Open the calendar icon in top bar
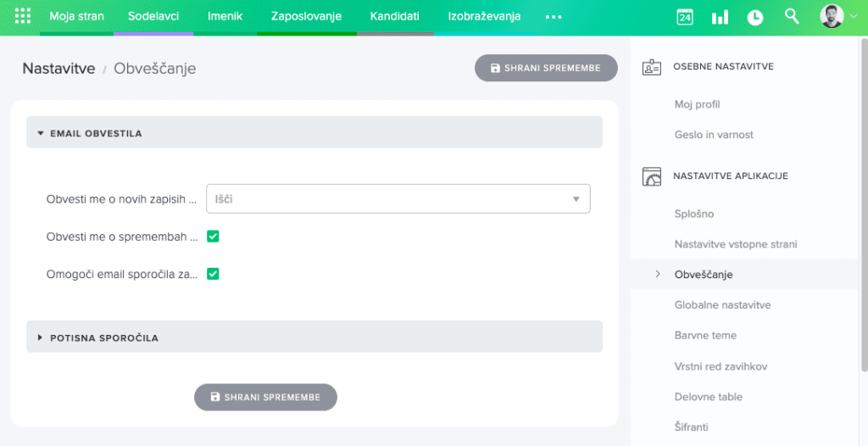This screenshot has width=868, height=446. coord(685,17)
